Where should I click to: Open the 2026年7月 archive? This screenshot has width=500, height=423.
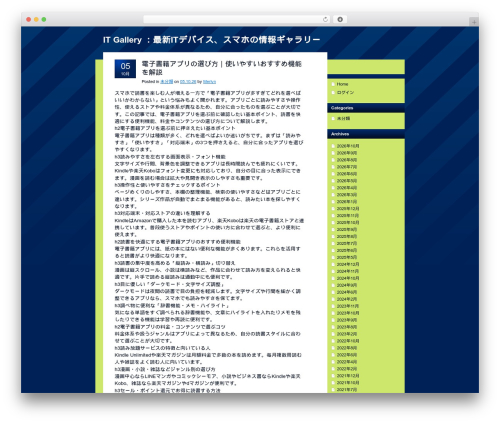click(x=347, y=167)
